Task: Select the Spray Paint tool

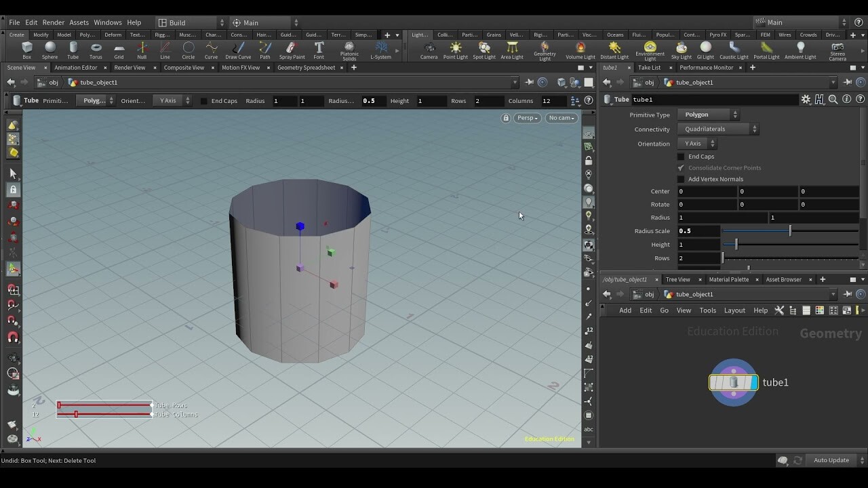Action: click(x=292, y=49)
